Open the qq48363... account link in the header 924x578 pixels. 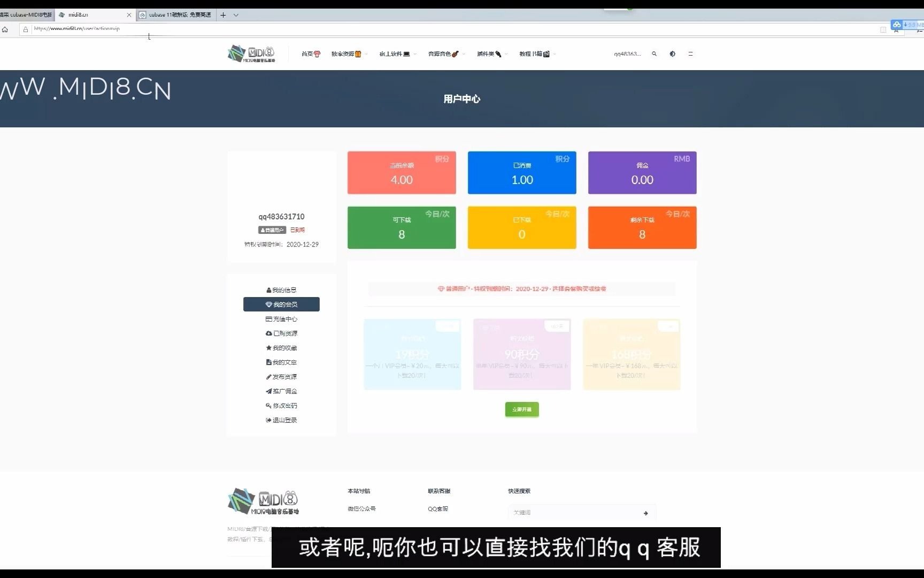[x=627, y=54]
